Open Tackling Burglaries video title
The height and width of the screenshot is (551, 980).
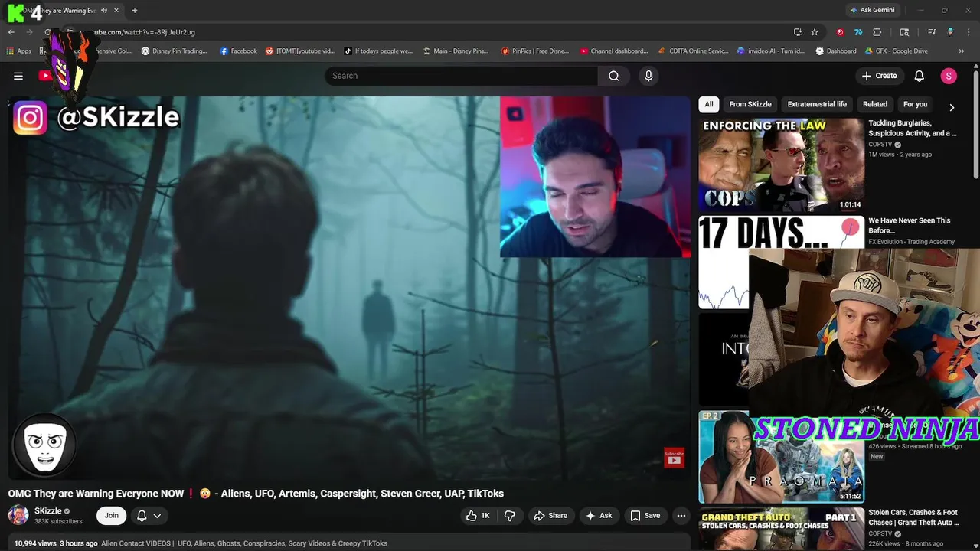(912, 128)
